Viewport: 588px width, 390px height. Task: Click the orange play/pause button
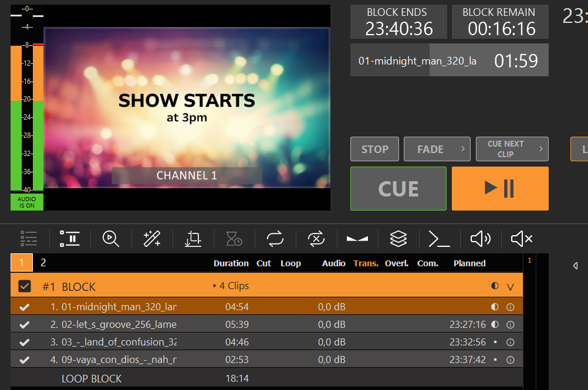click(500, 188)
